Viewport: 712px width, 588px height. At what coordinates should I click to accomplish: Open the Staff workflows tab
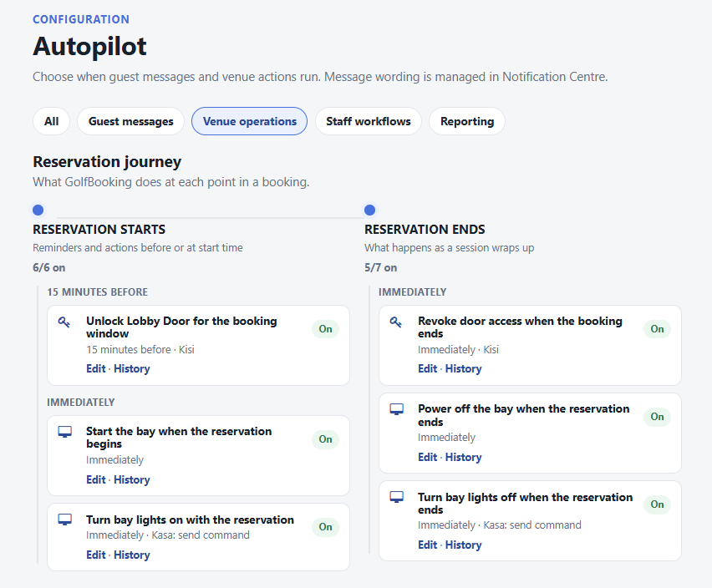coord(369,121)
